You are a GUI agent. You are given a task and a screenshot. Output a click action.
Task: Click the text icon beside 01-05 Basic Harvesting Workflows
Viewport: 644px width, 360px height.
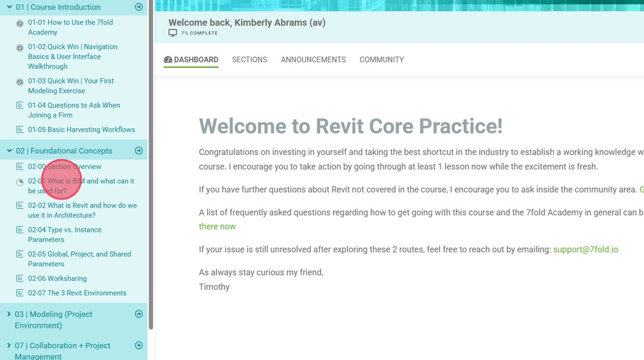[x=20, y=129]
